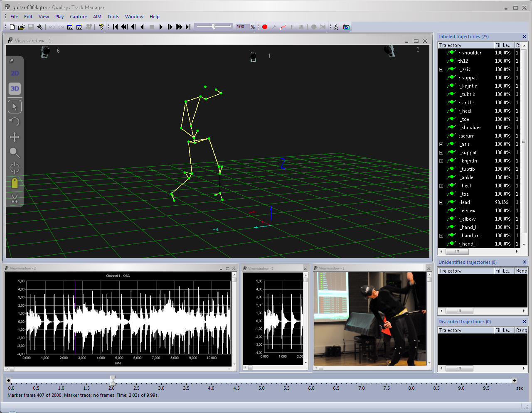Expand the l_heel trajectory row
532x413 pixels.
pyautogui.click(x=441, y=186)
